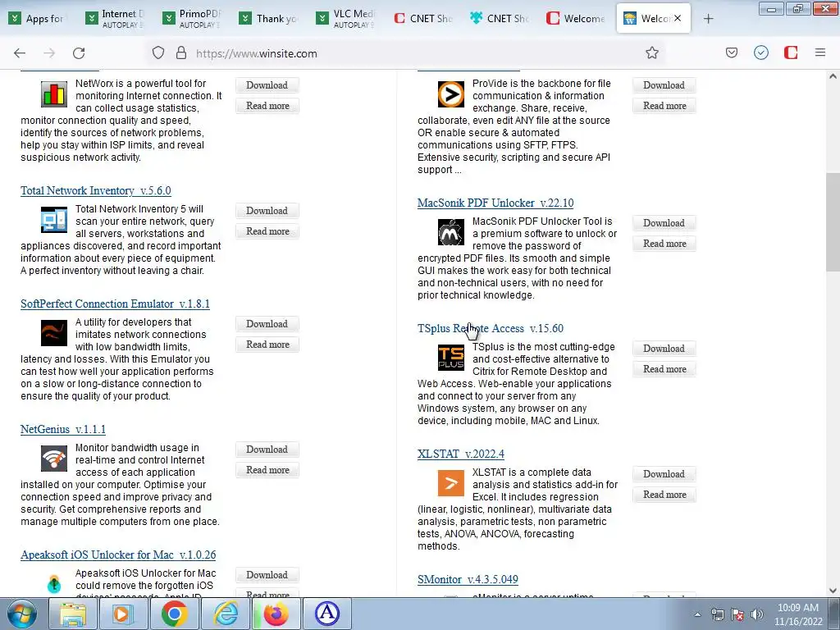The width and height of the screenshot is (840, 630).
Task: Read more about Total Network Inventory
Action: coord(267,231)
